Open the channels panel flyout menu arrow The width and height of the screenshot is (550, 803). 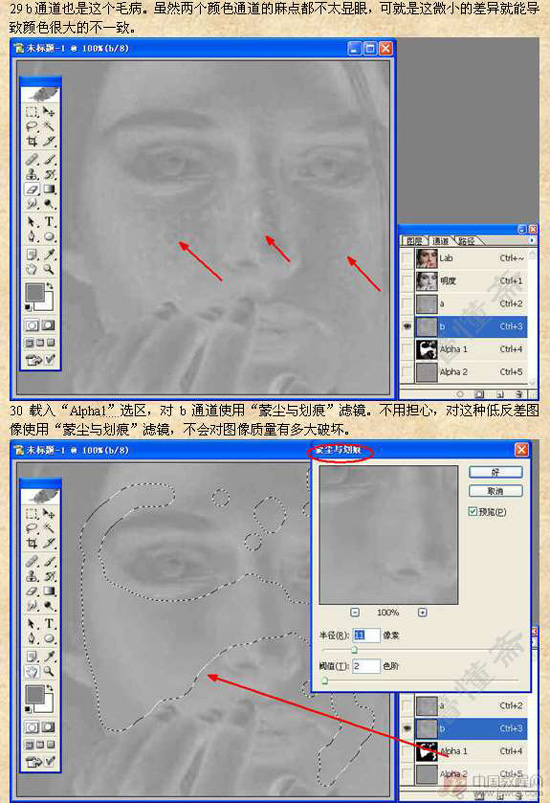click(532, 240)
